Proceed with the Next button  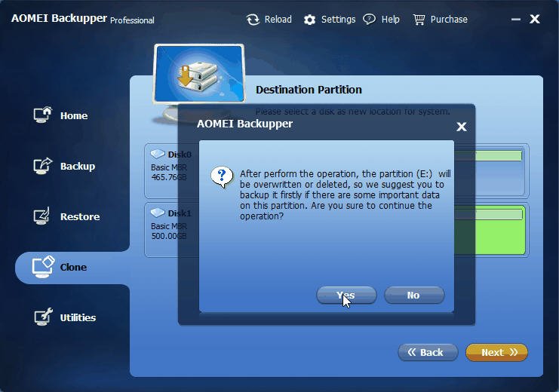pos(496,353)
